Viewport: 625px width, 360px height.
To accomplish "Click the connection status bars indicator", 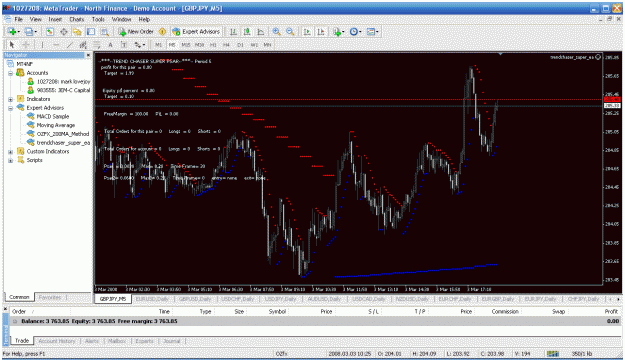I will tap(553, 354).
